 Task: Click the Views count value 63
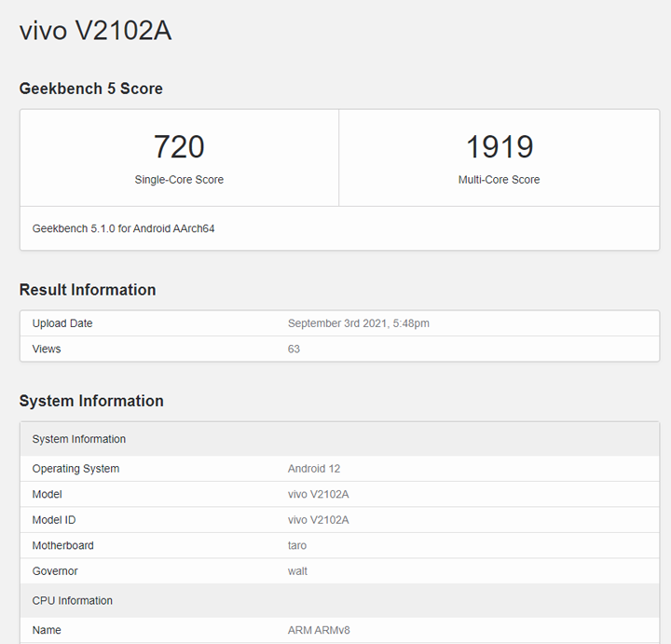click(x=294, y=349)
